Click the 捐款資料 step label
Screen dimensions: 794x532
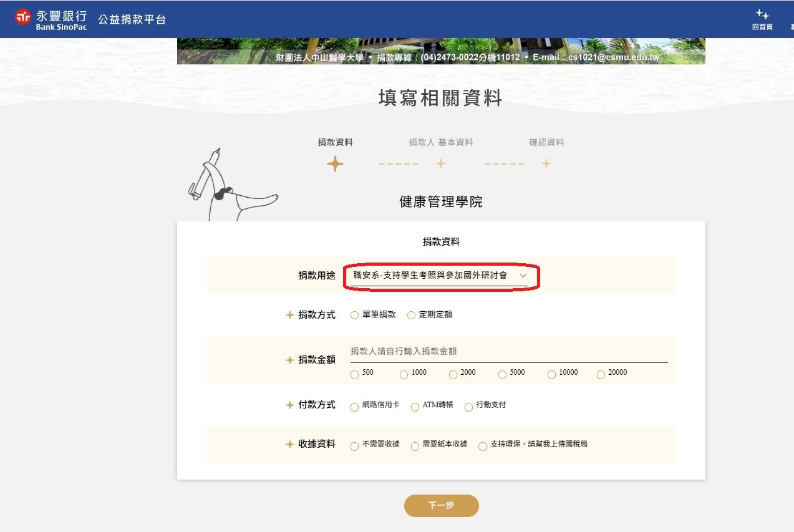tap(336, 142)
